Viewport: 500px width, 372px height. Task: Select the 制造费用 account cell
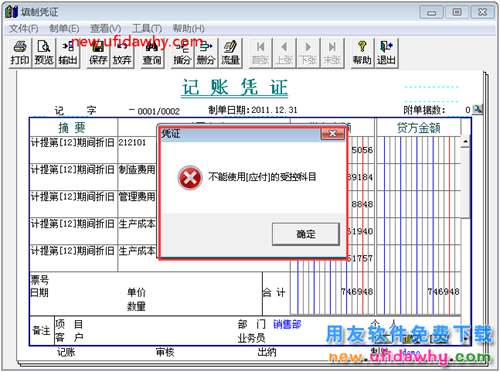(x=137, y=170)
